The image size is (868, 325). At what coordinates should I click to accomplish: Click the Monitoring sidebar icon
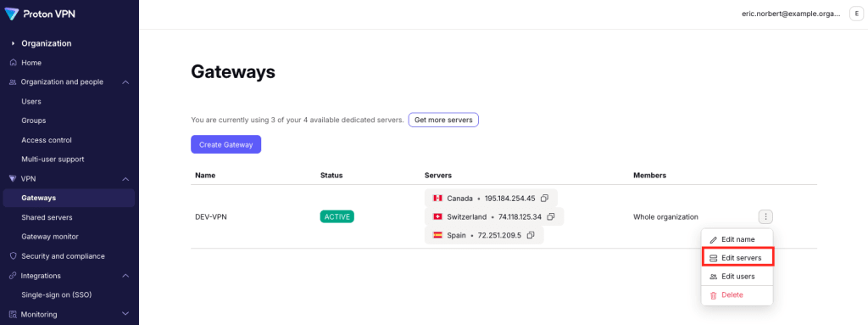click(14, 315)
